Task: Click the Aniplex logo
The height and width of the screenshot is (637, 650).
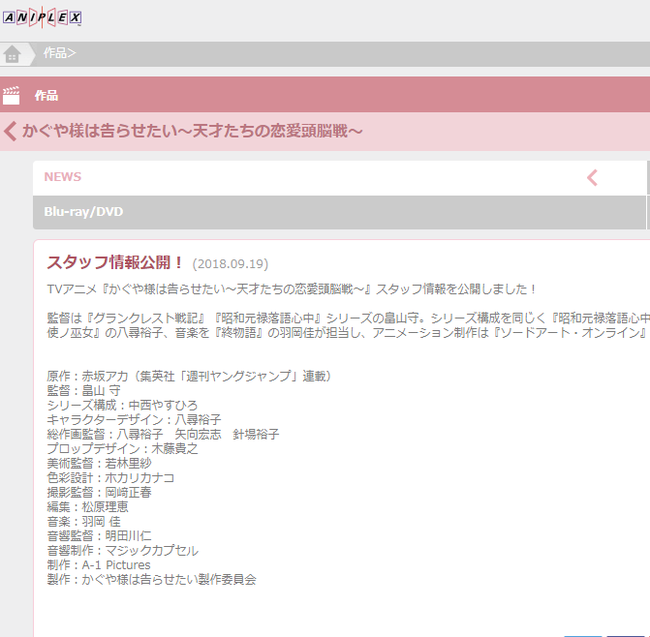Action: pyautogui.click(x=42, y=17)
